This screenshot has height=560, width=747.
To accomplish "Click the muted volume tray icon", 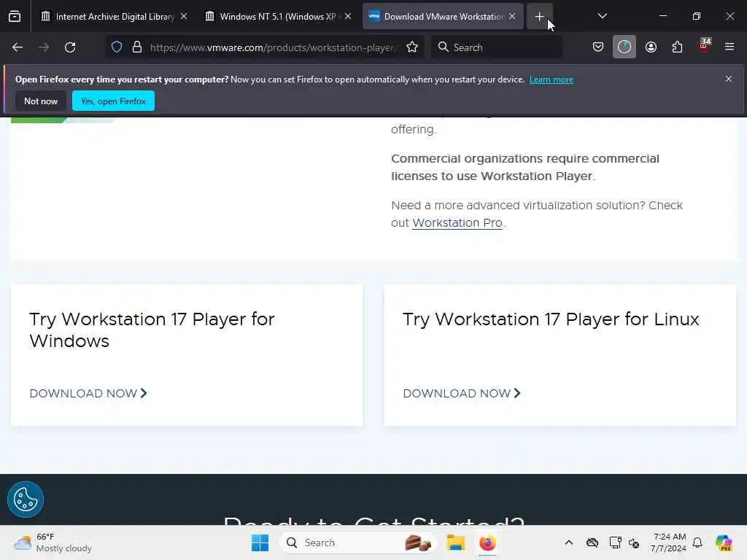I will pyautogui.click(x=634, y=542).
